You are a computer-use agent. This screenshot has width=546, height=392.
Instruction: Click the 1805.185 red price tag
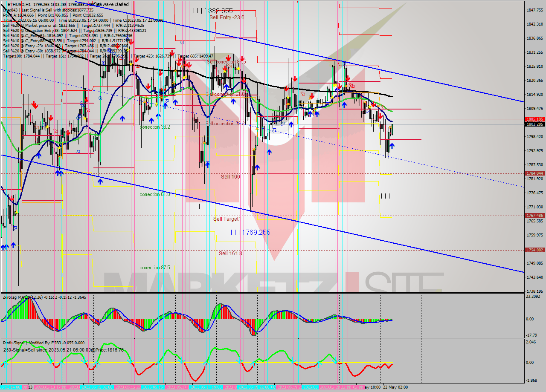(x=534, y=119)
